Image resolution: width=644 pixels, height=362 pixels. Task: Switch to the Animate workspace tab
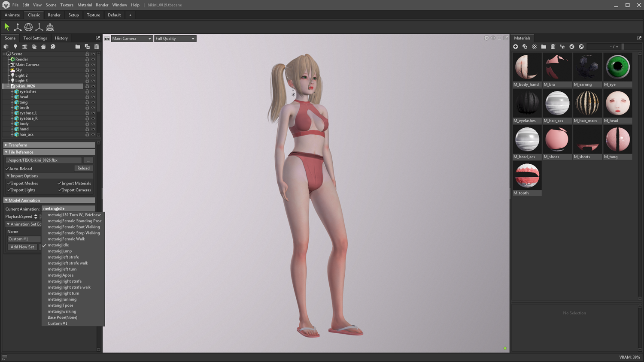(x=12, y=15)
